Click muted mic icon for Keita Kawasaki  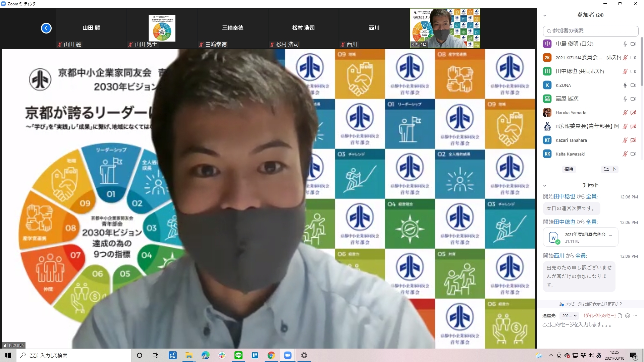pyautogui.click(x=625, y=154)
